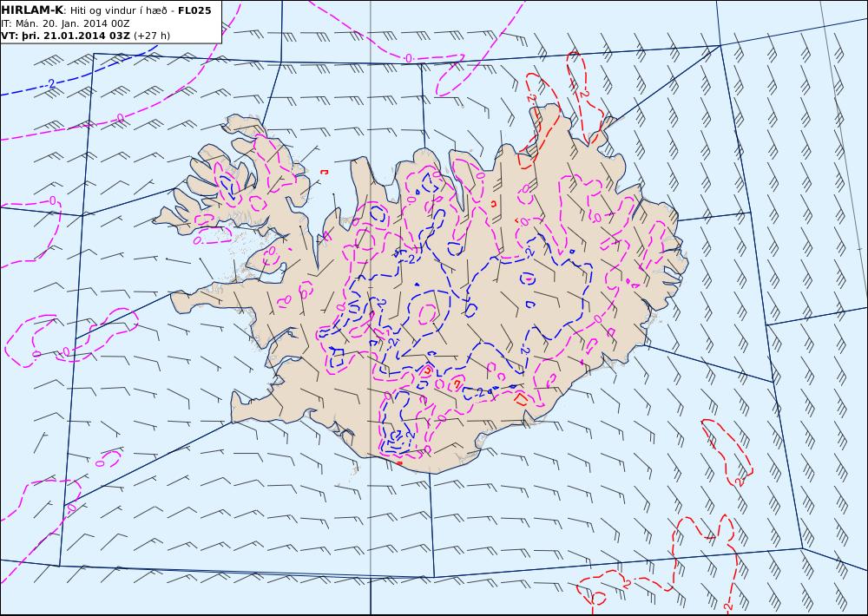Click the blue '-2' contour label near header box
Viewport: 868px width, 616px height.
click(x=49, y=84)
